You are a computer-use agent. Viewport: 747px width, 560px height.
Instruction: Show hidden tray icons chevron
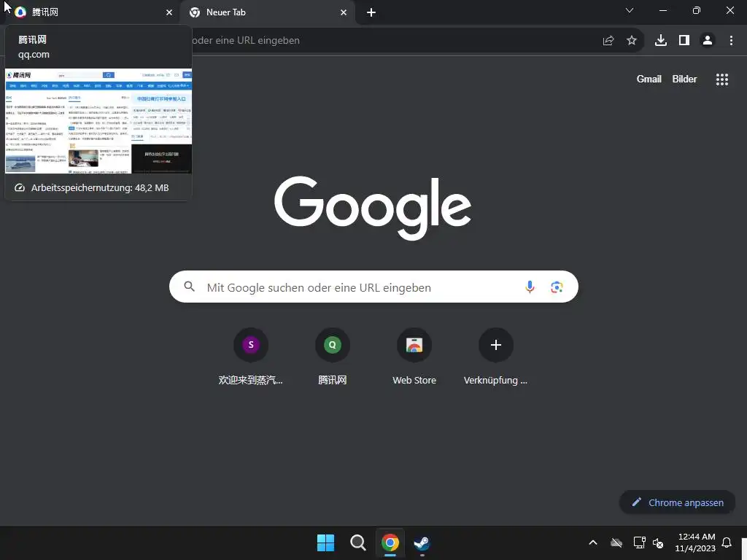point(593,542)
